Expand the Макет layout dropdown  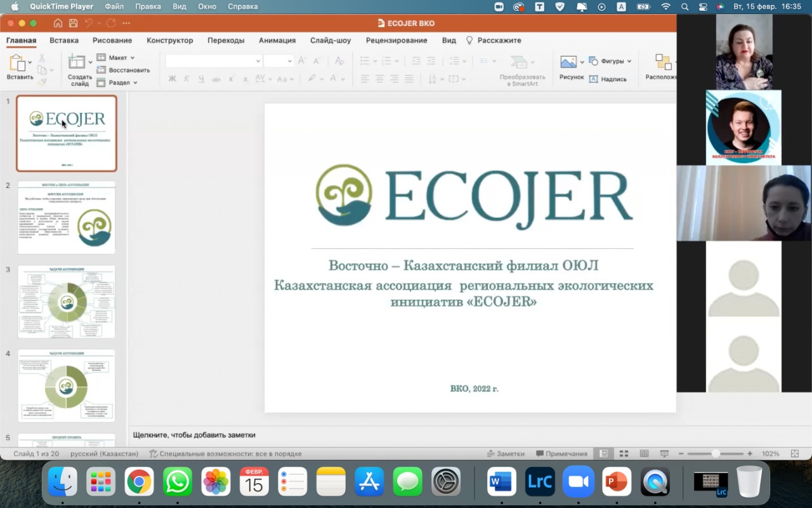coord(133,58)
